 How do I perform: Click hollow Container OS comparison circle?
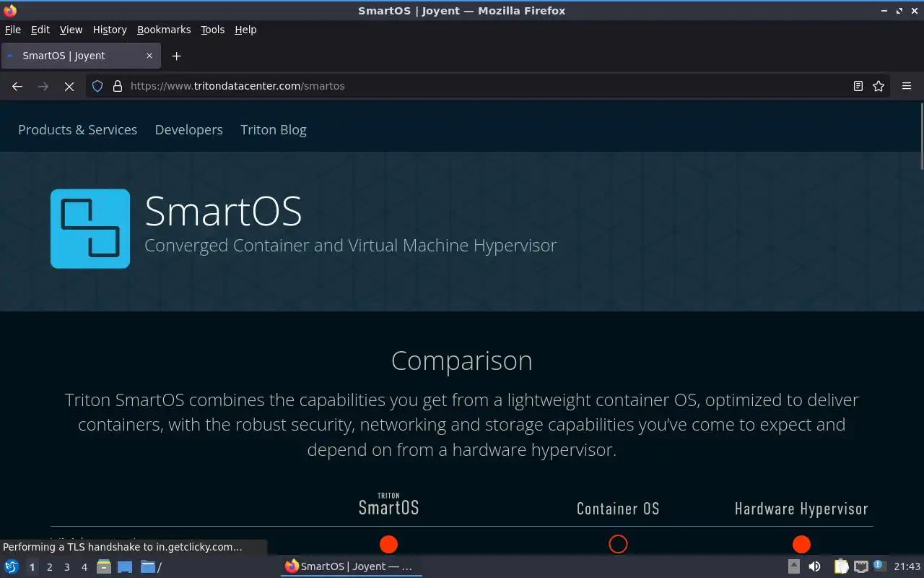[x=618, y=544]
